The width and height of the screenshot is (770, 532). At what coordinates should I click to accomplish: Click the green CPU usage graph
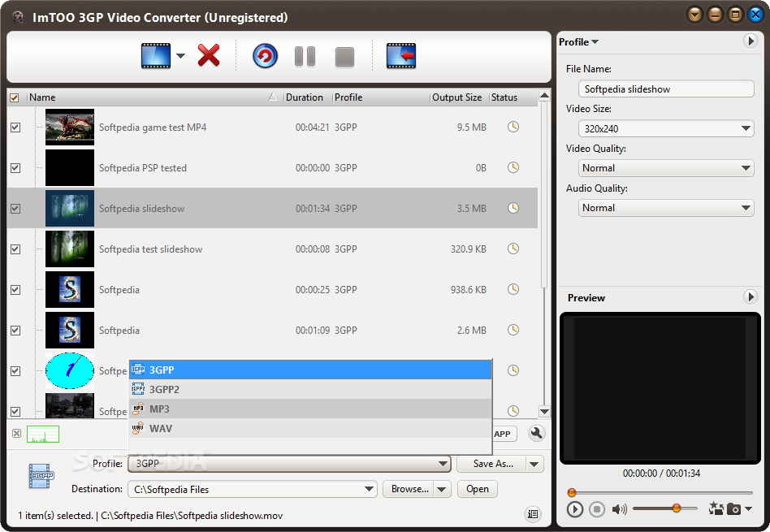coord(43,435)
